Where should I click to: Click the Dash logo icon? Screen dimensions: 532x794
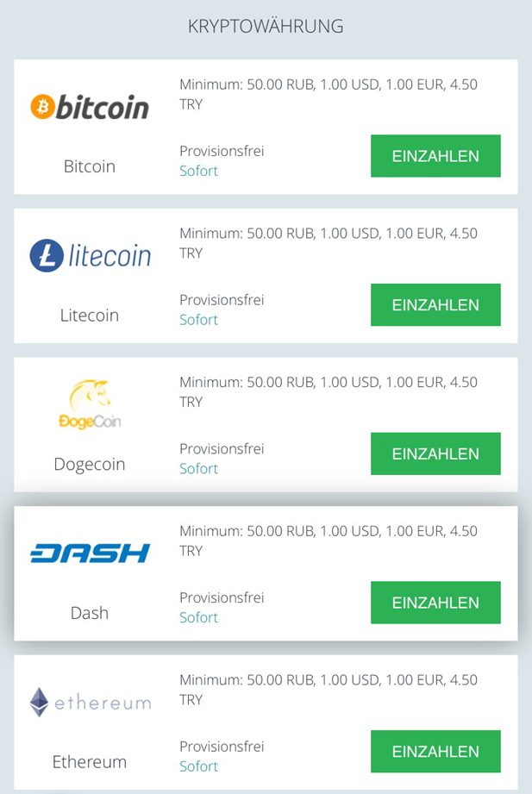(x=90, y=553)
